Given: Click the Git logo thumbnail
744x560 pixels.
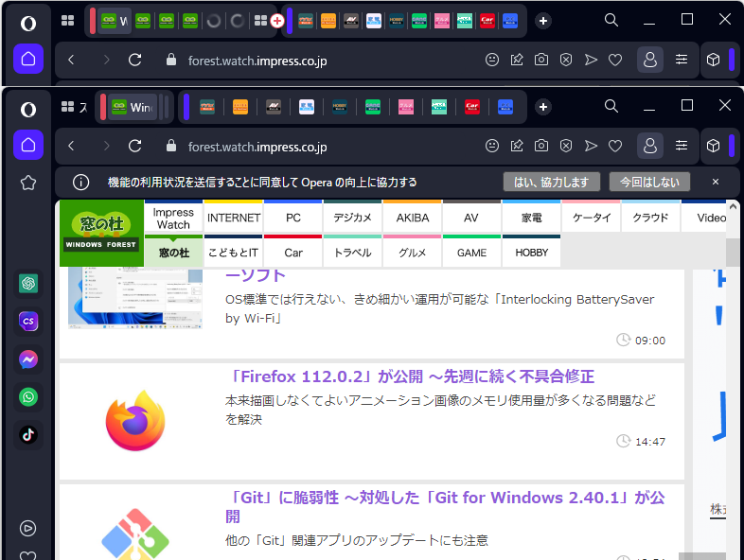Looking at the screenshot, I should point(135,534).
